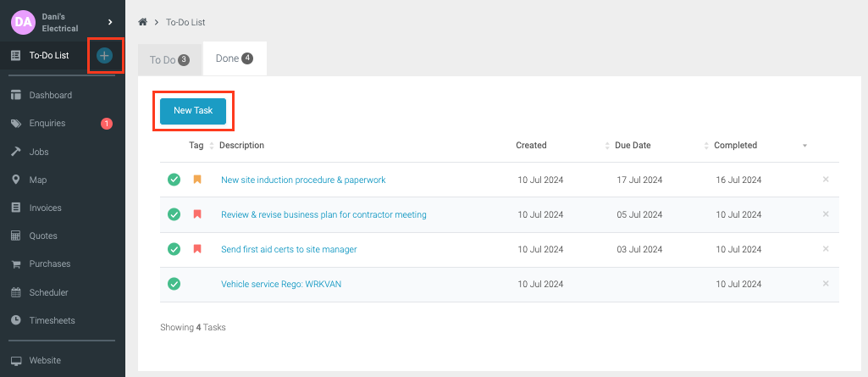Open Scheduler calendar icon
The image size is (868, 377).
(16, 292)
